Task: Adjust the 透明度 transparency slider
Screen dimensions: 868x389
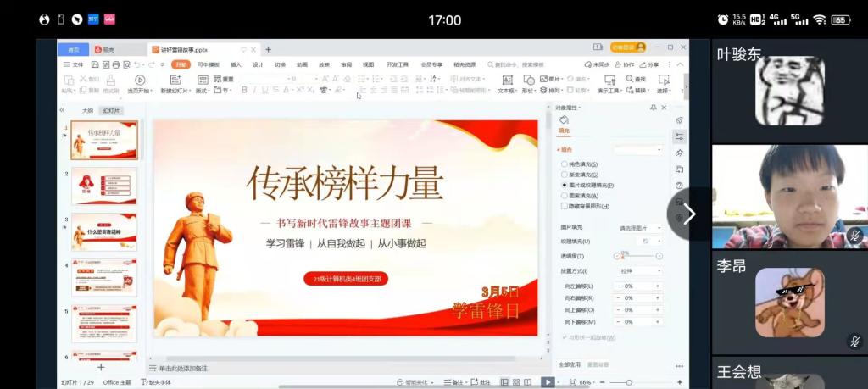Action: pyautogui.click(x=636, y=256)
